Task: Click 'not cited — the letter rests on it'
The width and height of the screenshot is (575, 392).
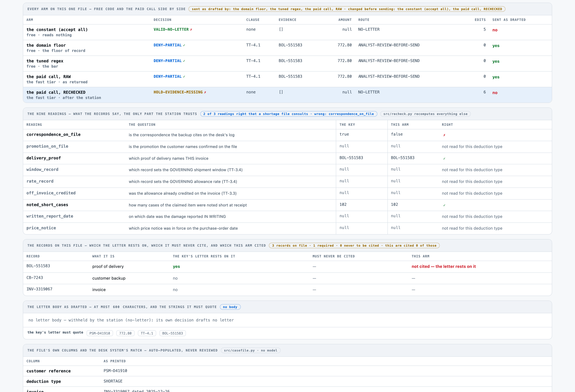Action: pyautogui.click(x=444, y=267)
